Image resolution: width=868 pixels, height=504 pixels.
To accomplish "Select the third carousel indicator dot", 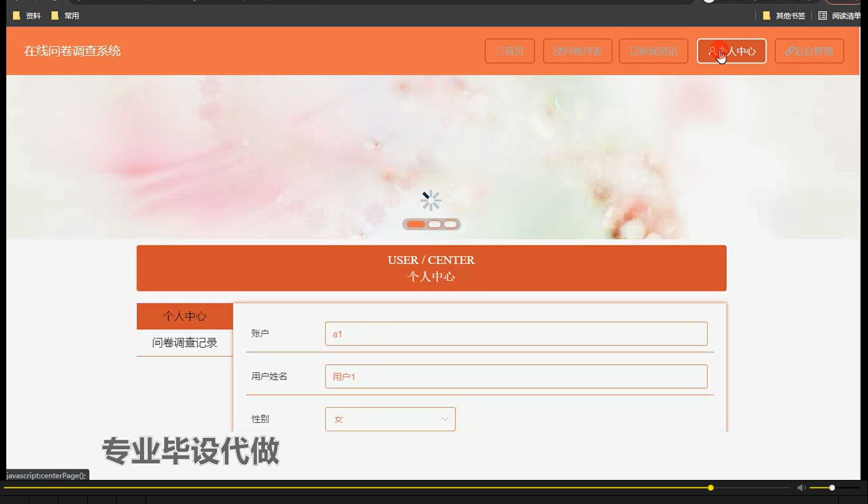I will coord(450,225).
